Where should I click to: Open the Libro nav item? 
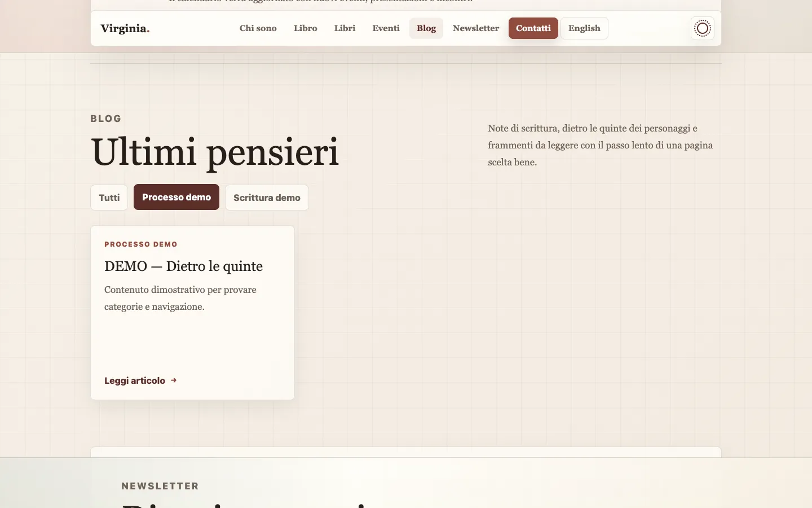306,28
